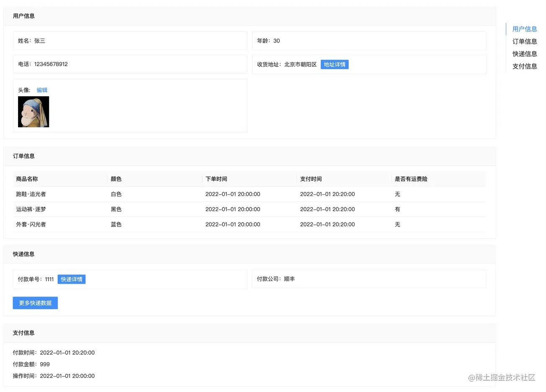Viewport: 546px width, 392px height.
Task: Click the 支付信息 card header
Action: tap(250, 333)
